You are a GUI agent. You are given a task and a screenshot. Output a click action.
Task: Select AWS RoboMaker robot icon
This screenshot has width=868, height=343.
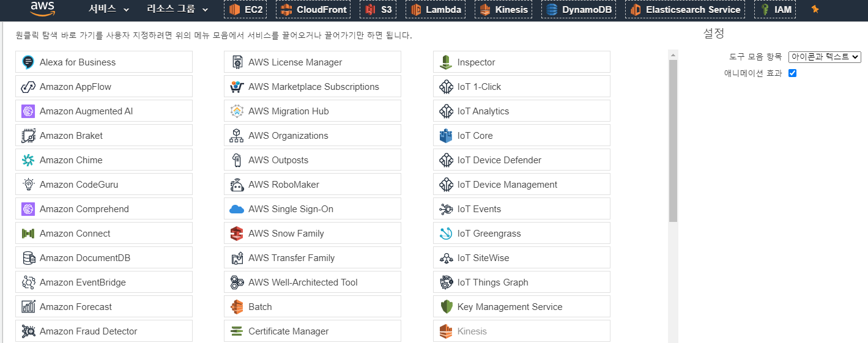pos(237,184)
